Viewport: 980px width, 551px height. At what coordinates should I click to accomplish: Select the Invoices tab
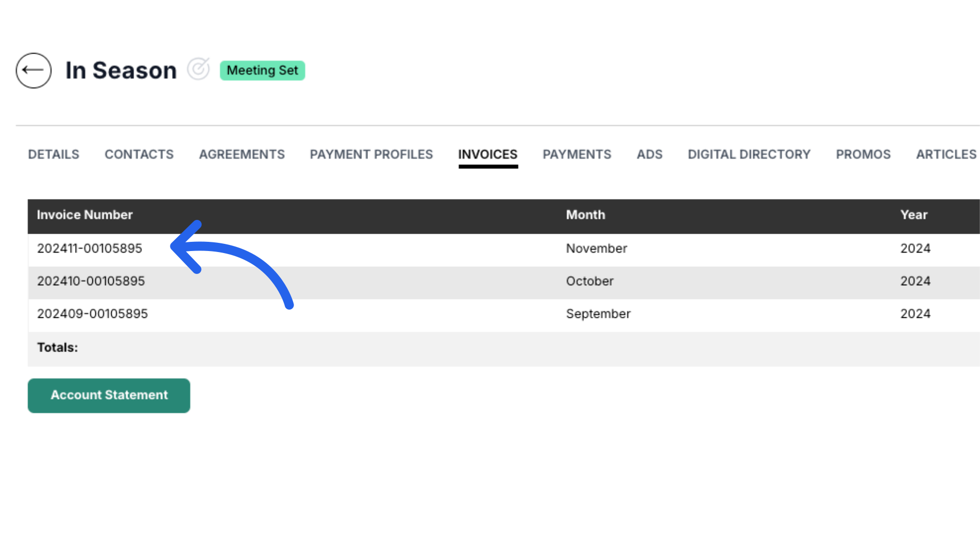pyautogui.click(x=488, y=154)
